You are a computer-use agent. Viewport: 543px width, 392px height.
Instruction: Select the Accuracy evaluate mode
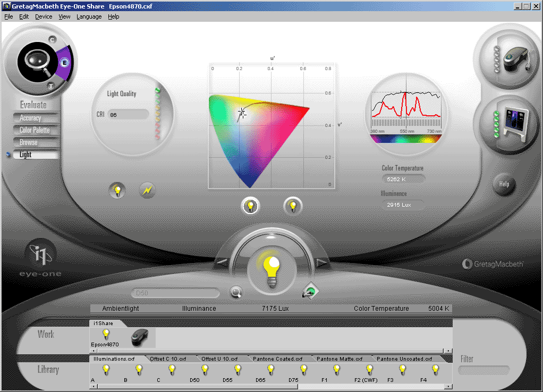[x=36, y=118]
